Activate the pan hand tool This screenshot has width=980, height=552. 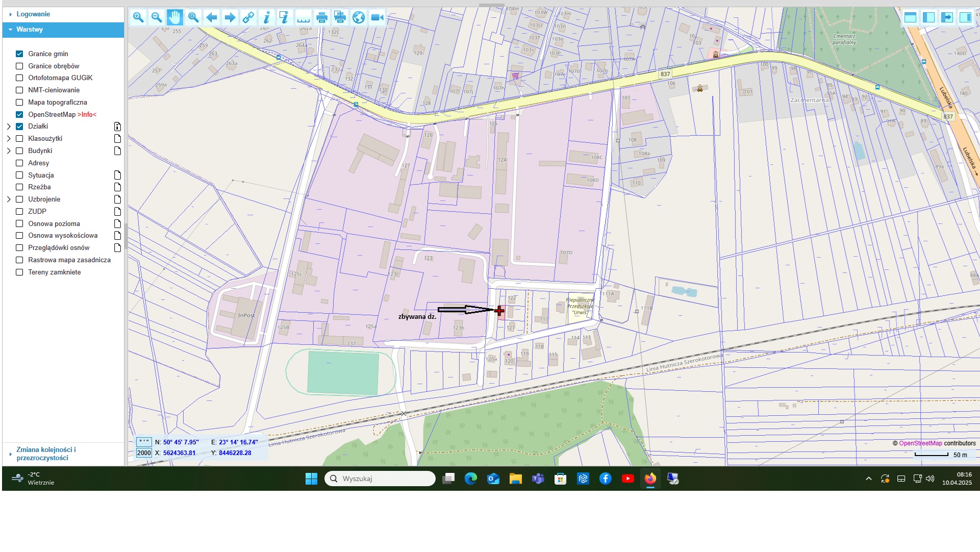[174, 17]
